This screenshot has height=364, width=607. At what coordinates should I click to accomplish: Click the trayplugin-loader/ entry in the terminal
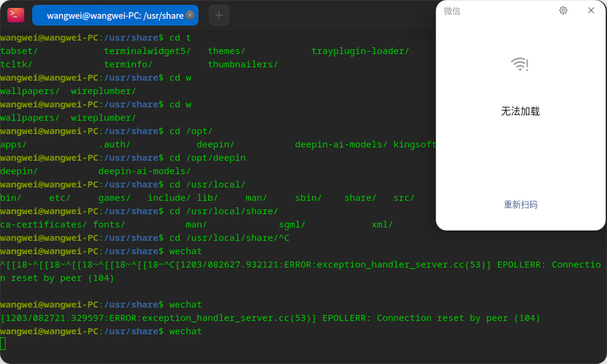coord(360,51)
